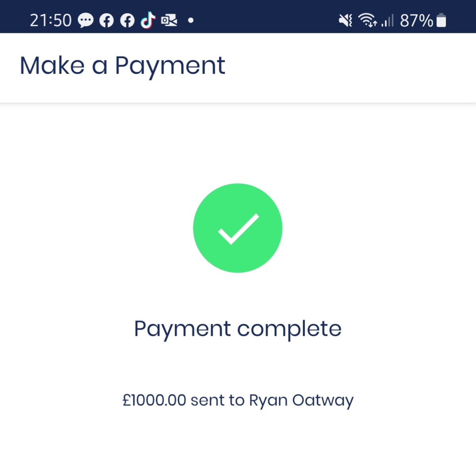Open the Outlook mail notification icon
The height and width of the screenshot is (476, 476).
tap(169, 20)
